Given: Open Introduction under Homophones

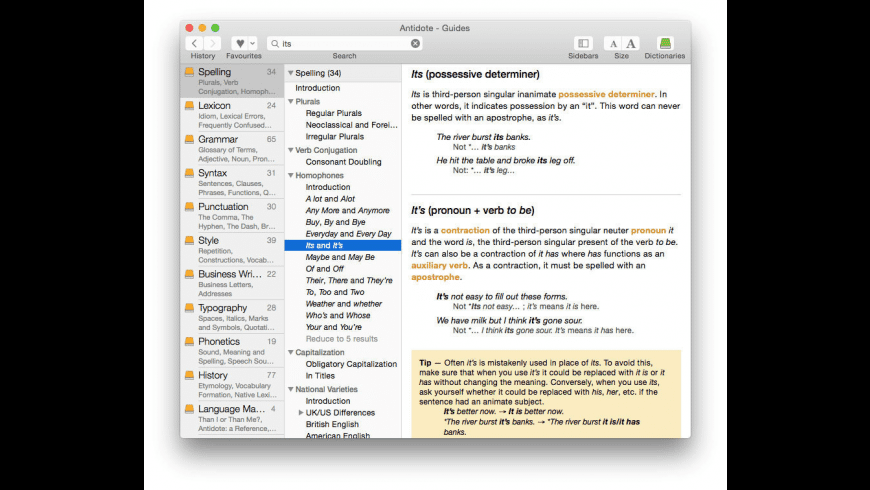Looking at the screenshot, I should 327,187.
